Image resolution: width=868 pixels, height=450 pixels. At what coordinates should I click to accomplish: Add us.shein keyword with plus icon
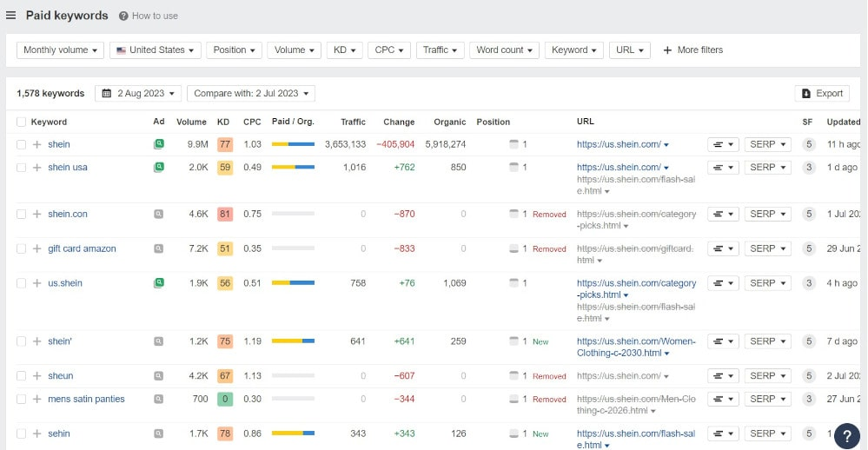37,283
